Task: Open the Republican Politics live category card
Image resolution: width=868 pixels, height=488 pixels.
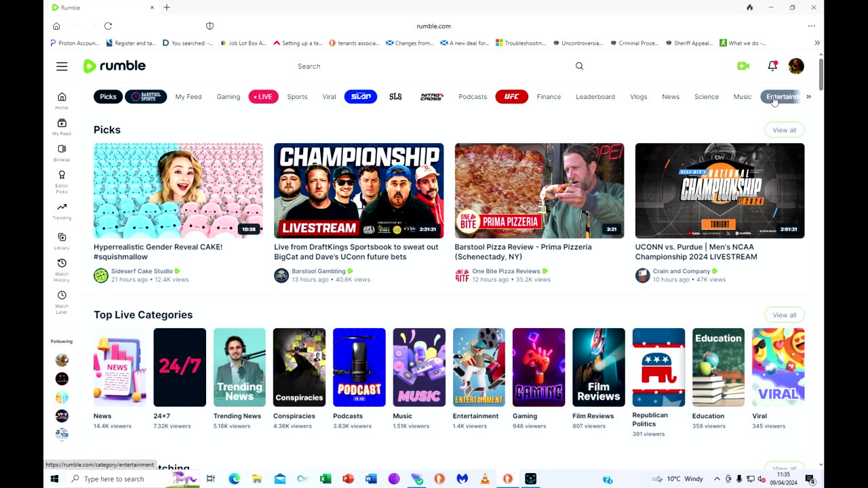Action: 658,367
